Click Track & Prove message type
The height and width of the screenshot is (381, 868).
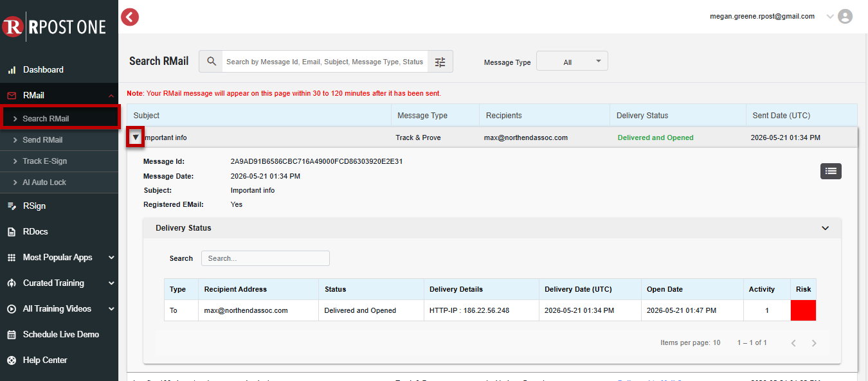click(418, 137)
